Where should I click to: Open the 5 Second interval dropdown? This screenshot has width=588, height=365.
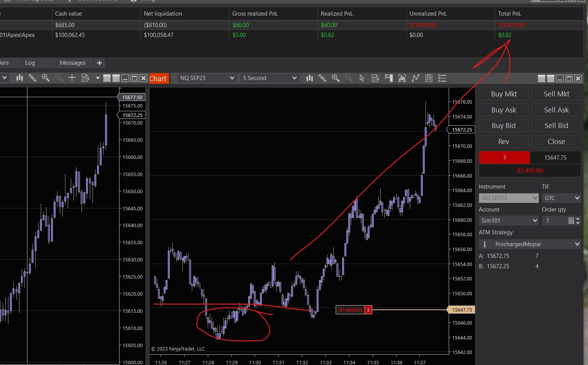[x=269, y=78]
